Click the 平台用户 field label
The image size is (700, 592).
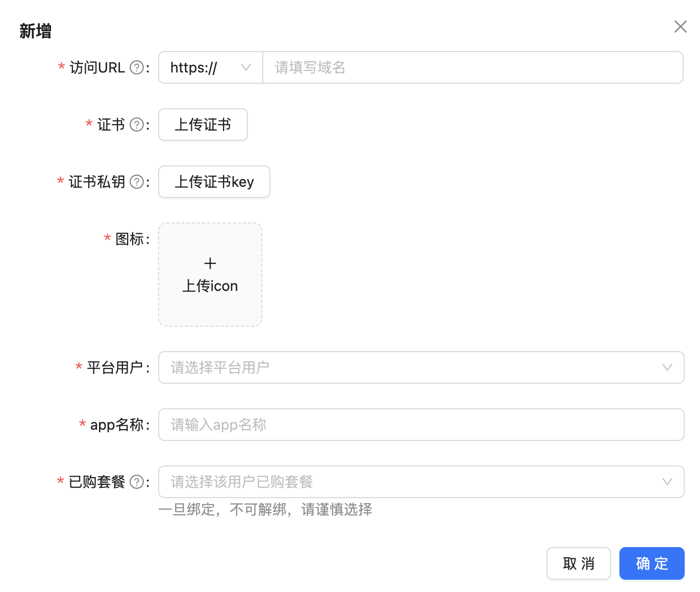pos(115,367)
